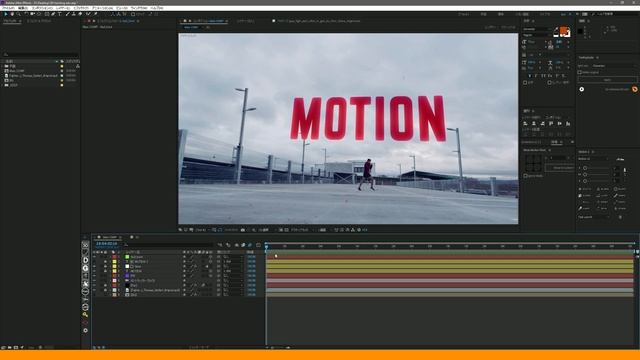Toggle Frame Blending switch in timeline header
Screen dimensions: 640x360
pyautogui.click(x=243, y=245)
